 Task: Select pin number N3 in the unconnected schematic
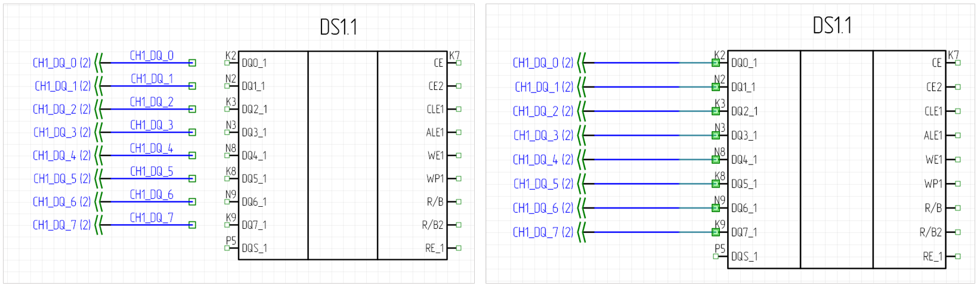tap(231, 125)
